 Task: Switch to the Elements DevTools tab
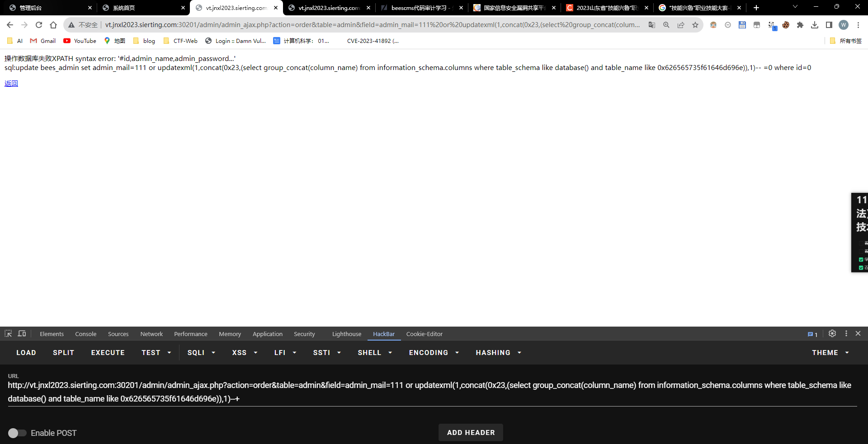(x=52, y=334)
